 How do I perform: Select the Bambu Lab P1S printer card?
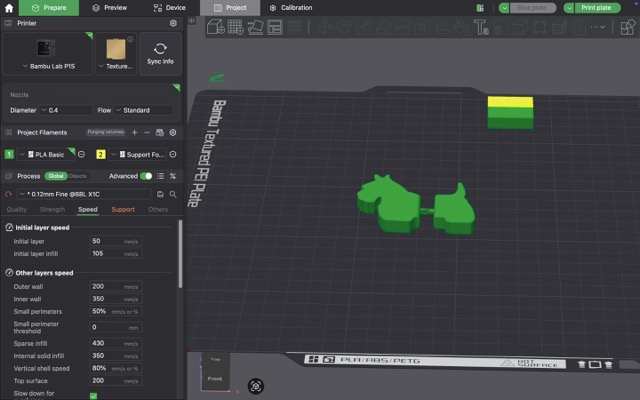pyautogui.click(x=48, y=54)
